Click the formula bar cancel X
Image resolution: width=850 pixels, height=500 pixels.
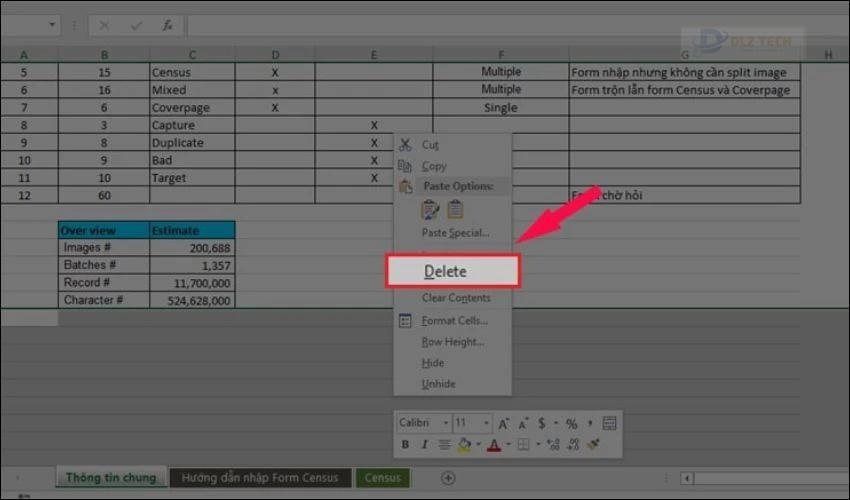point(104,25)
